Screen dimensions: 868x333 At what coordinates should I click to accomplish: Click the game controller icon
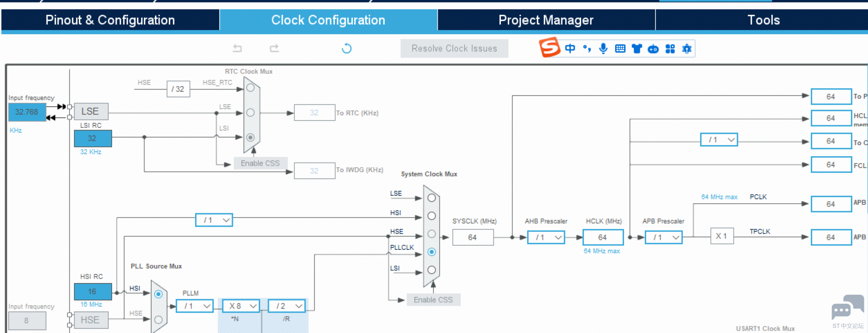653,49
